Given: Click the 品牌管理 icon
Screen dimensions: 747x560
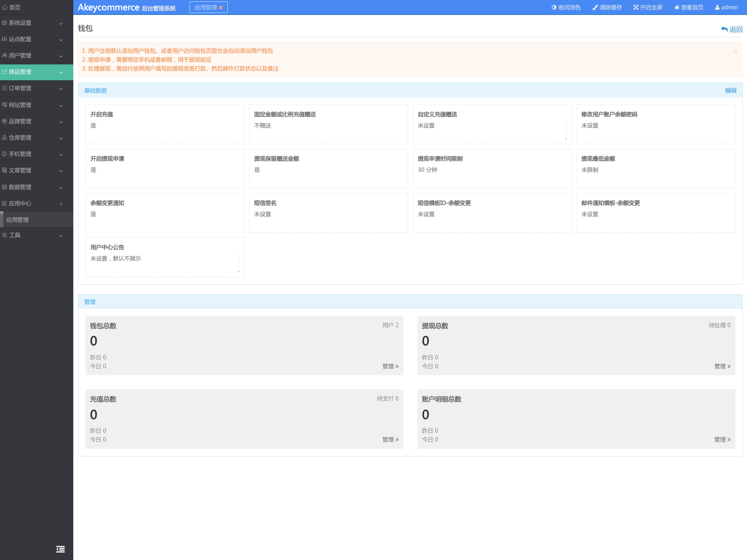Looking at the screenshot, I should (x=5, y=121).
